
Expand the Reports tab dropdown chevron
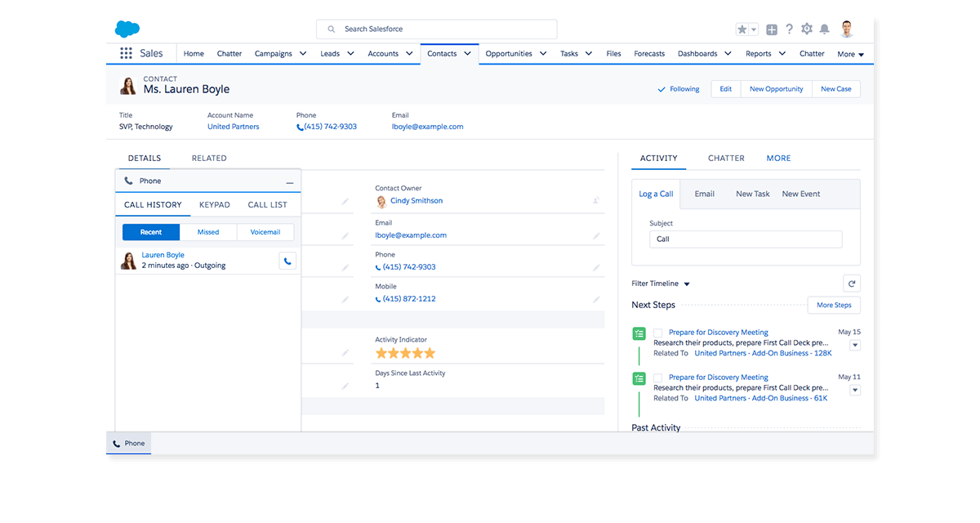(782, 54)
